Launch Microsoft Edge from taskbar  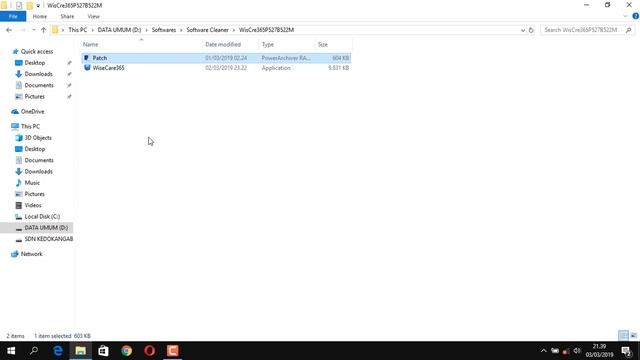58,351
